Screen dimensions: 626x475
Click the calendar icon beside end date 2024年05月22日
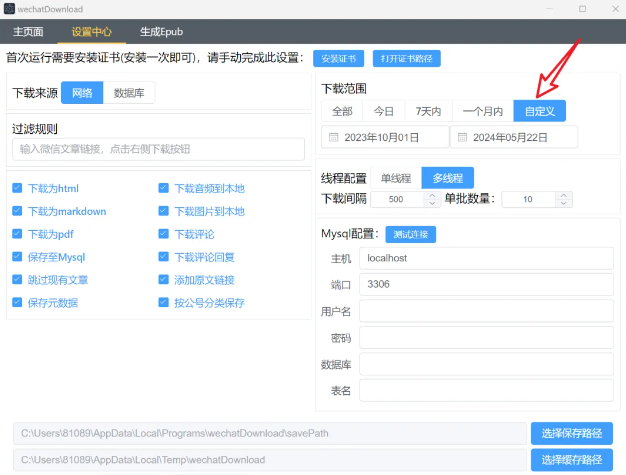point(461,137)
